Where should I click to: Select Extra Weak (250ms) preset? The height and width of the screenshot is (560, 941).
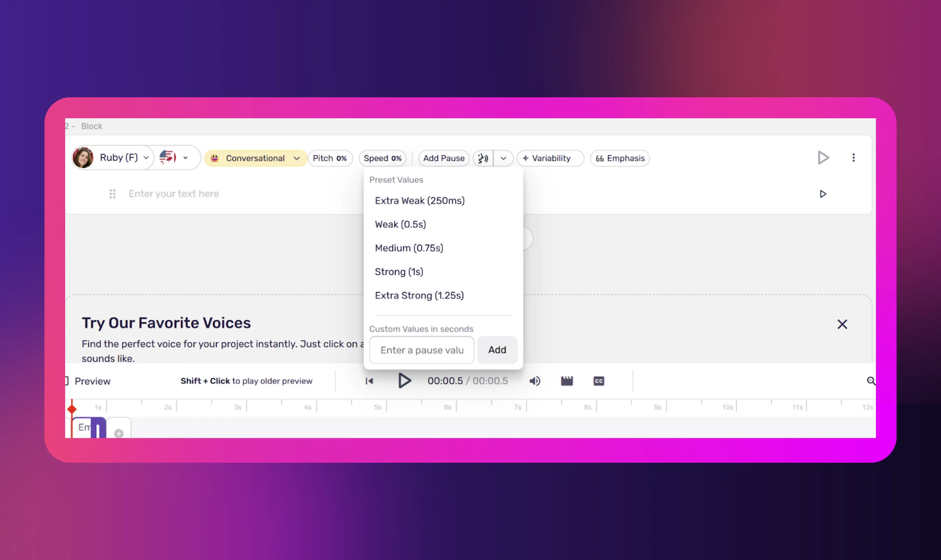(x=419, y=201)
